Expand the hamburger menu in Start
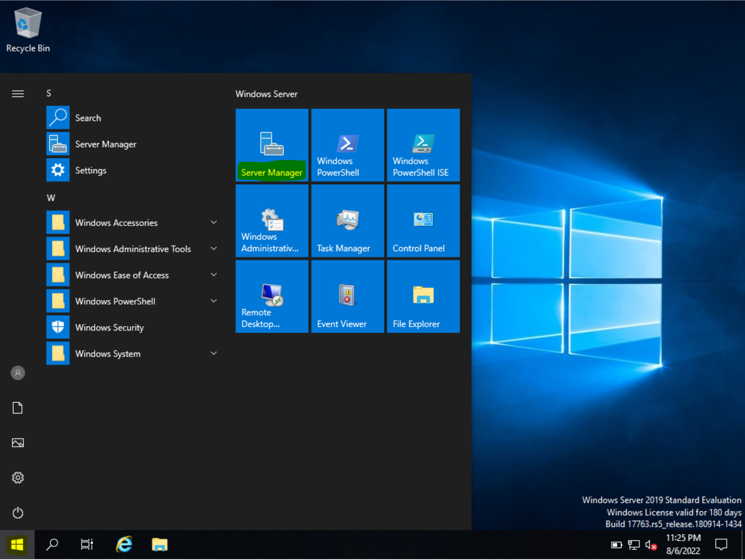The height and width of the screenshot is (560, 745). click(18, 93)
